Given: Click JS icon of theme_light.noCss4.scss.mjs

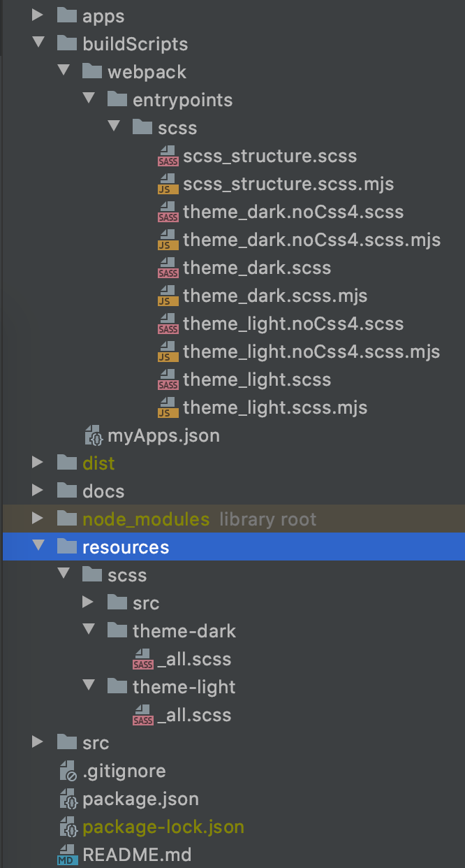Looking at the screenshot, I should point(168,352).
